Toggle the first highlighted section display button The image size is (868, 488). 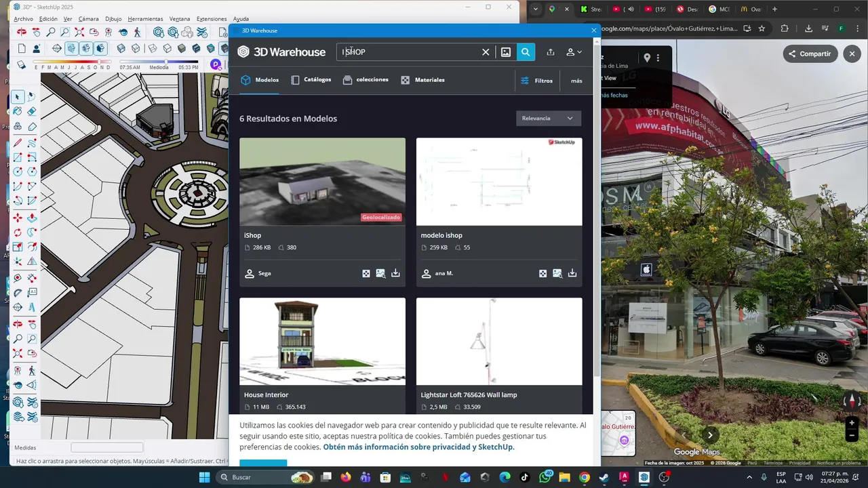pyautogui.click(x=71, y=48)
